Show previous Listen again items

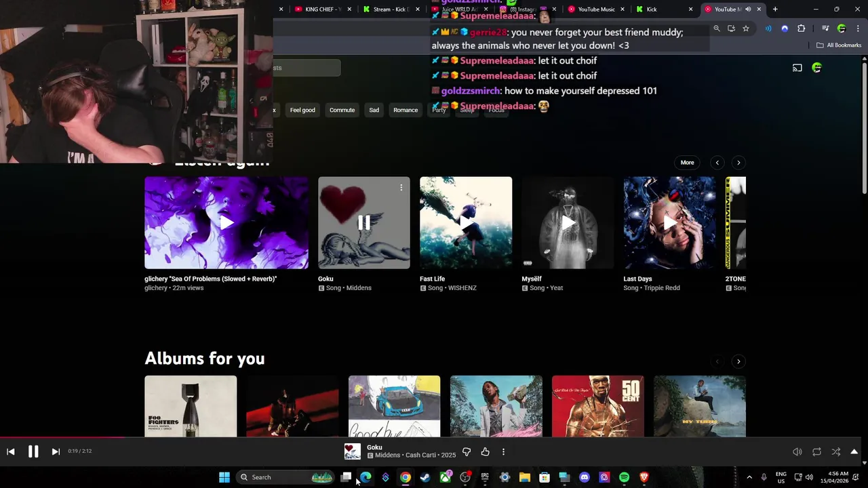(x=717, y=163)
